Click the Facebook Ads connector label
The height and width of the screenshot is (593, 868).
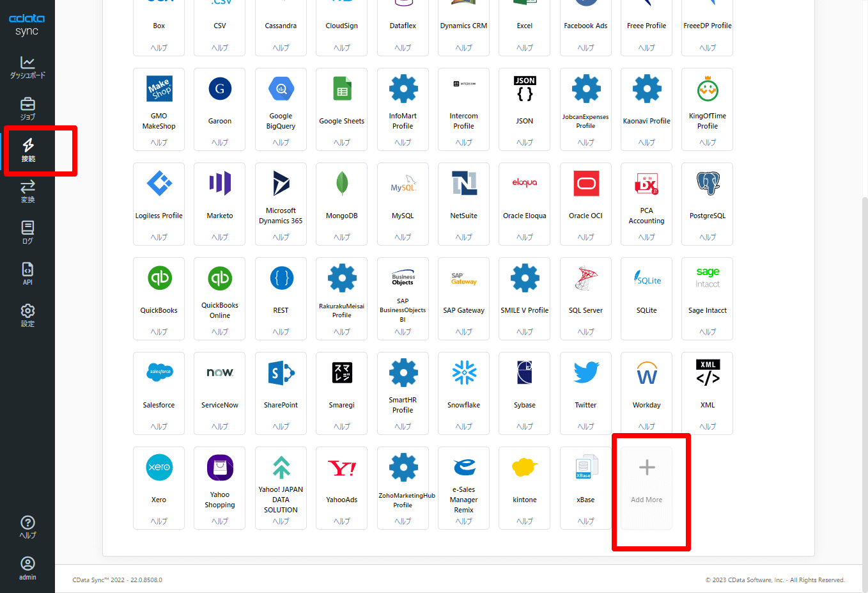[586, 26]
